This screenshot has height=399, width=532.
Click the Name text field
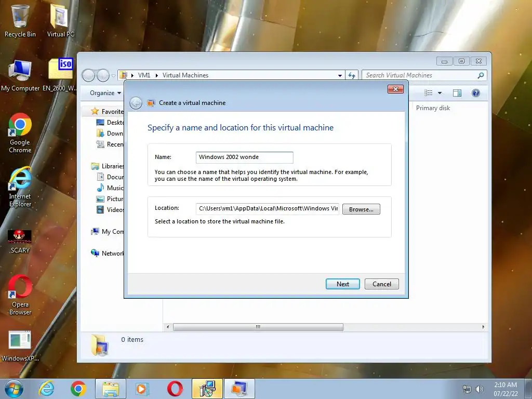point(244,157)
